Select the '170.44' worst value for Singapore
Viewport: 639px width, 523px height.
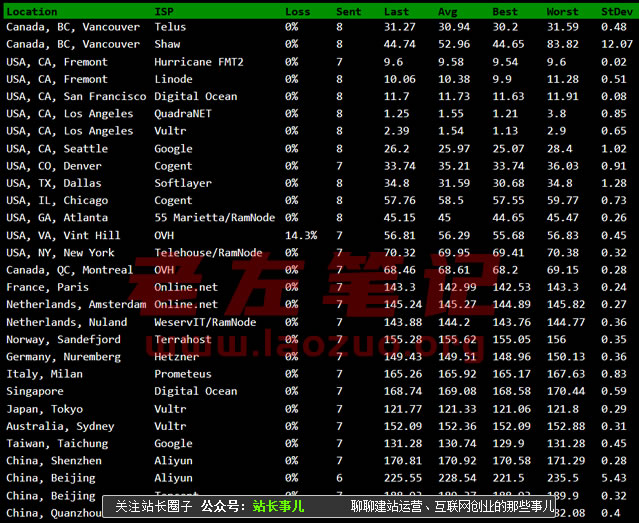tap(566, 391)
